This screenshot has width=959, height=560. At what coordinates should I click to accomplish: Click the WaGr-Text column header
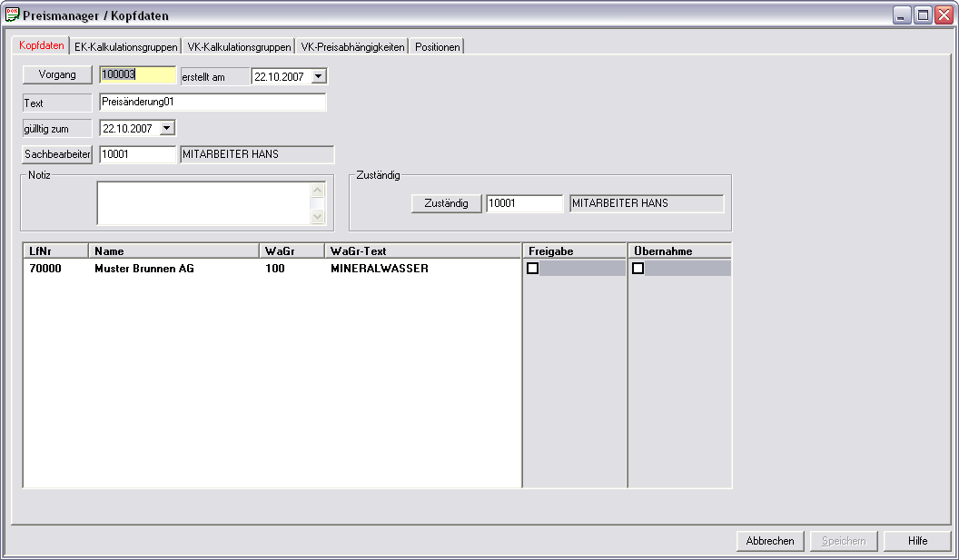[x=422, y=251]
